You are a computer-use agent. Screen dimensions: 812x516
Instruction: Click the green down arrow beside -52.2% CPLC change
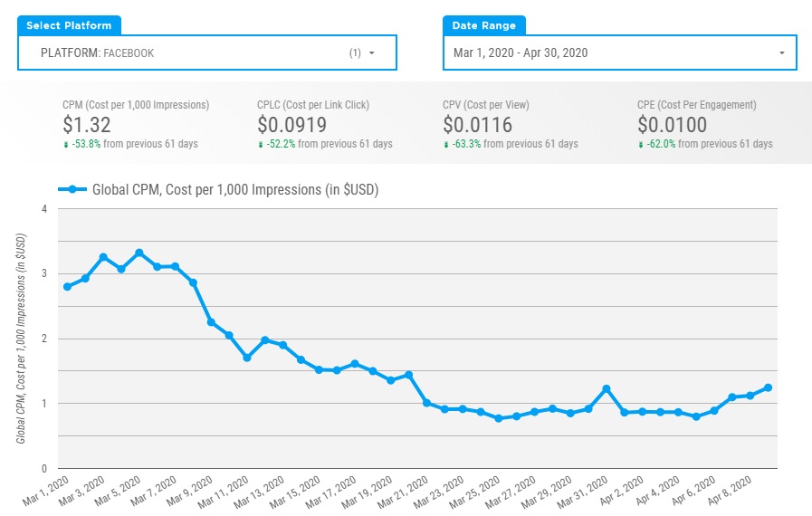[261, 145]
